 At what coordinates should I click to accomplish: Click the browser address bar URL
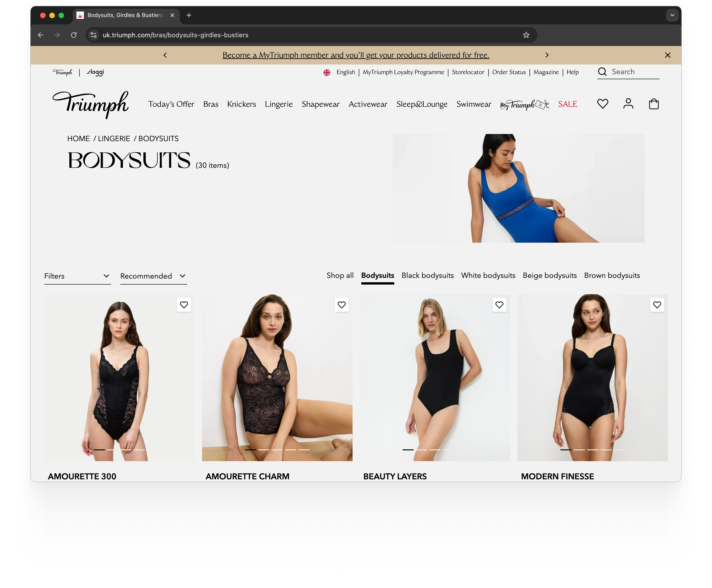[x=175, y=35]
